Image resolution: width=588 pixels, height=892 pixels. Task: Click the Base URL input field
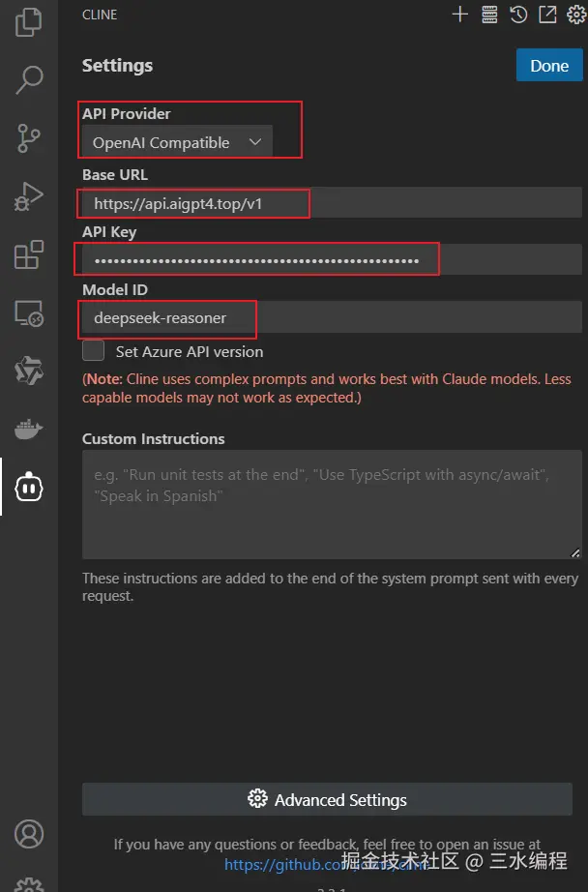pos(332,203)
